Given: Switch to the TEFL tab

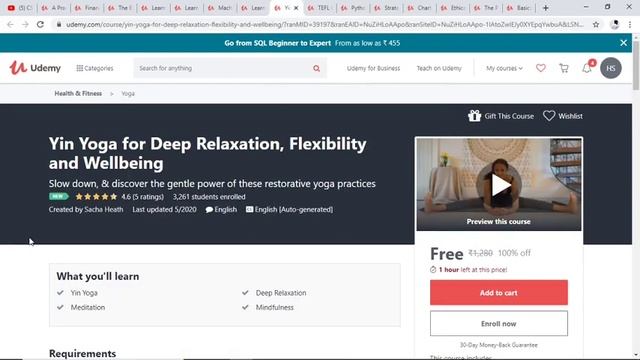Looking at the screenshot, I should [x=320, y=8].
